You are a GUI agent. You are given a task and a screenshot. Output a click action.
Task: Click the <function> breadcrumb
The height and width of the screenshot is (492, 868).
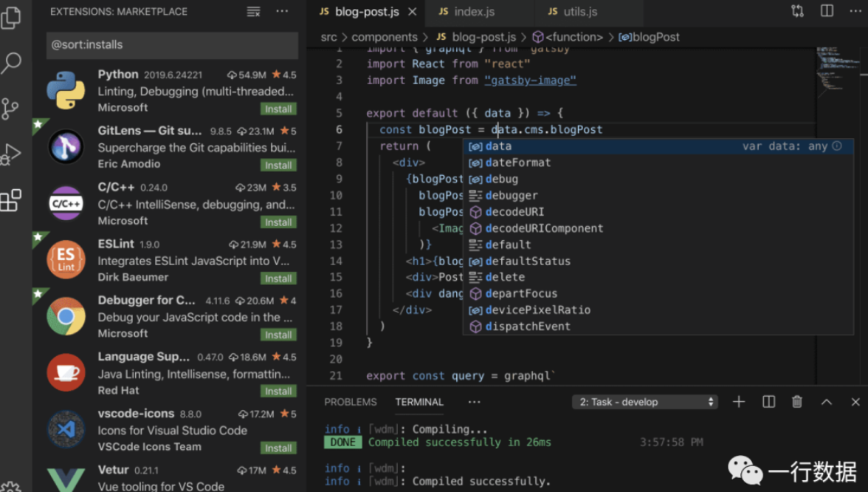coord(568,37)
